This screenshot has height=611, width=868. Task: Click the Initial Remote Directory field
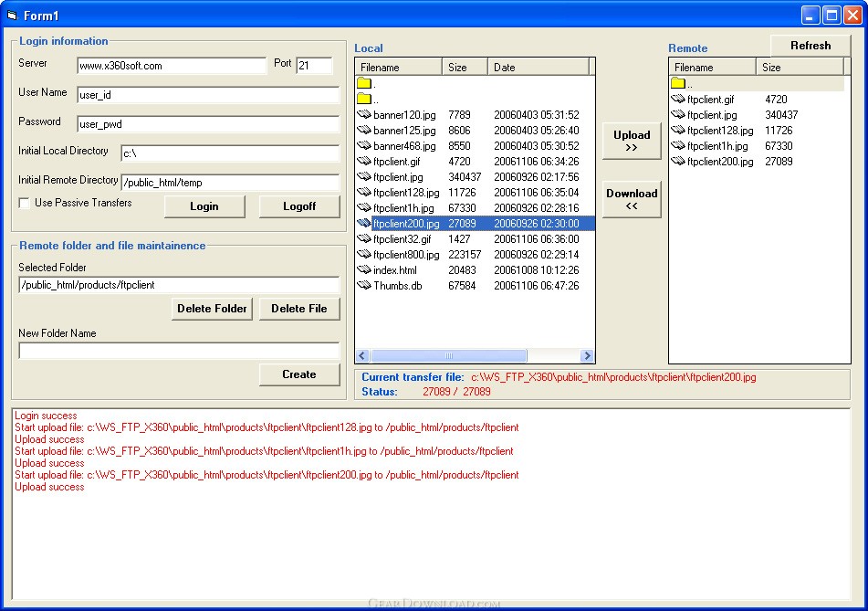tap(230, 183)
